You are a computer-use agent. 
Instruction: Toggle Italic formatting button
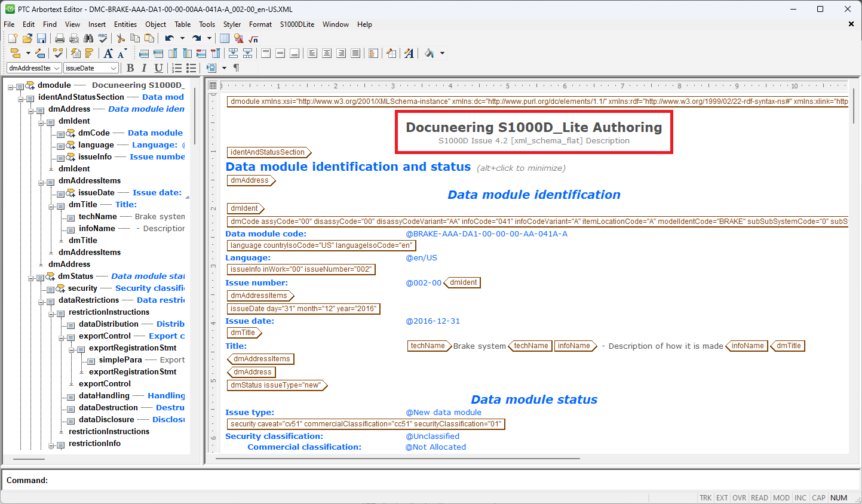(144, 68)
